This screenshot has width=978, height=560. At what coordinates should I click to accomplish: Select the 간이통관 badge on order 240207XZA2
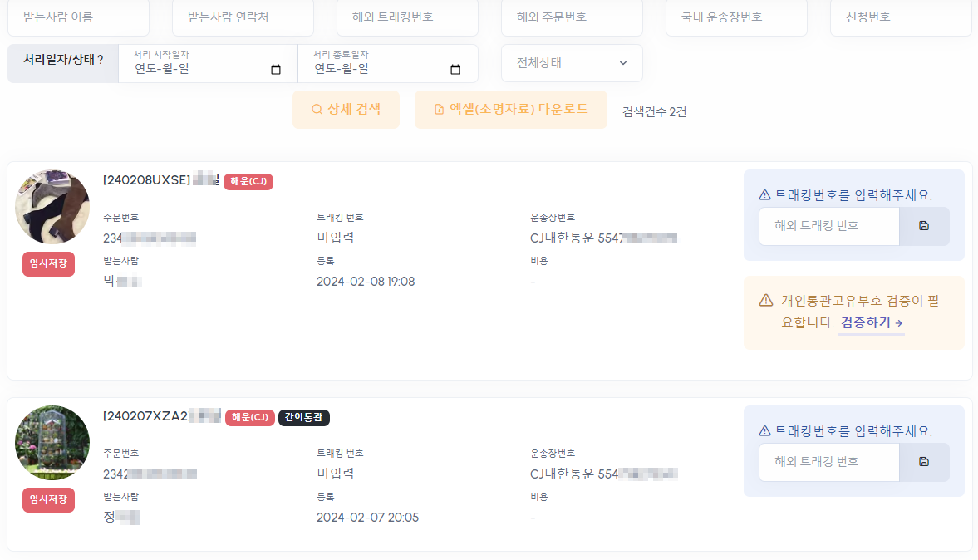(304, 418)
